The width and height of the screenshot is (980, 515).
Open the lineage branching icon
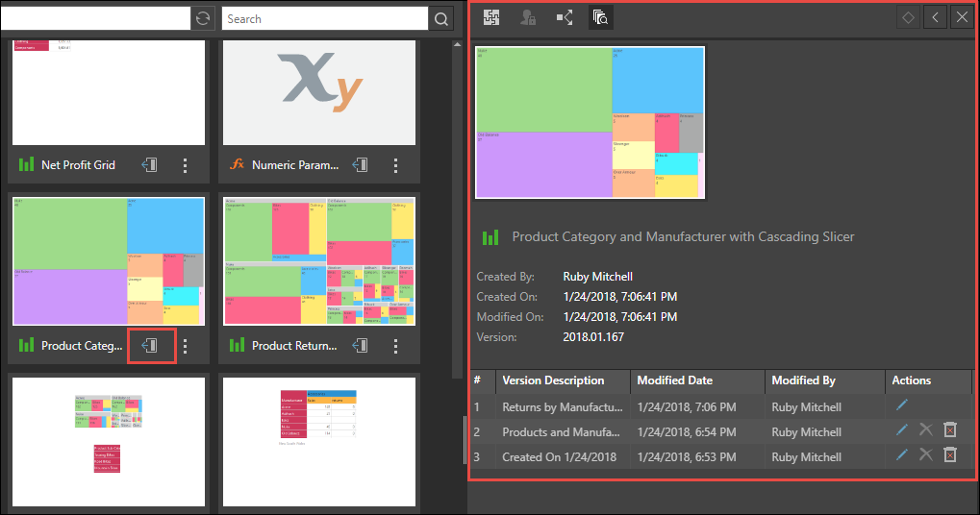565,17
